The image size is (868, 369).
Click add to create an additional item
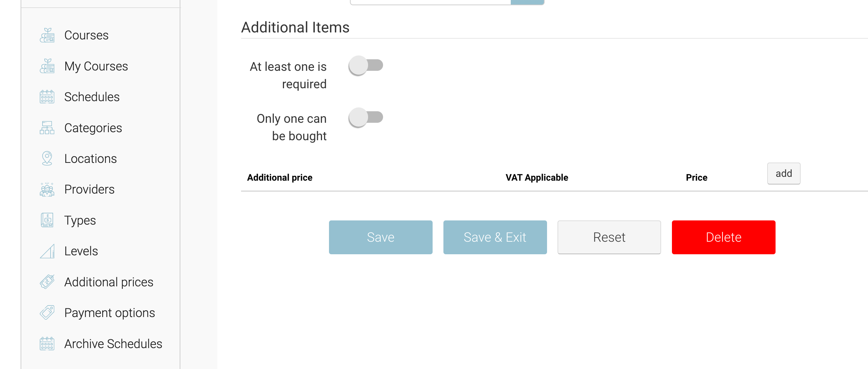(784, 173)
